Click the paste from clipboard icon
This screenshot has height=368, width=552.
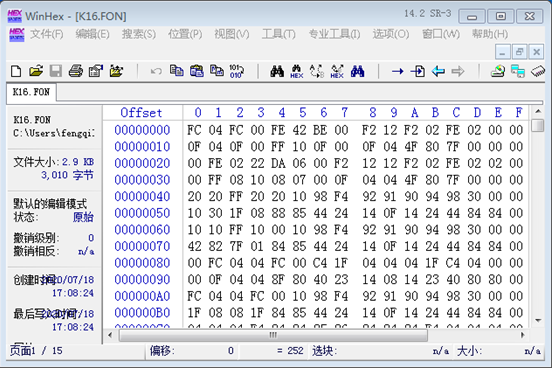[x=196, y=71]
